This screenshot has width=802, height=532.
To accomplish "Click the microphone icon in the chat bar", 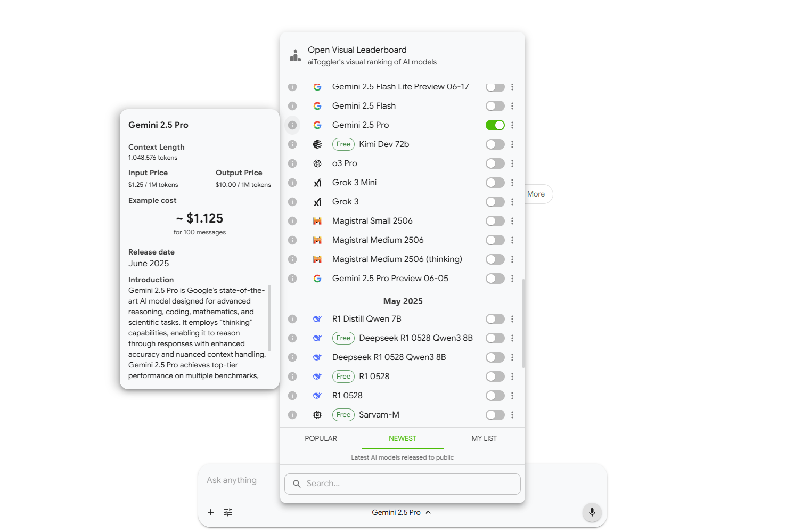I will pyautogui.click(x=592, y=512).
